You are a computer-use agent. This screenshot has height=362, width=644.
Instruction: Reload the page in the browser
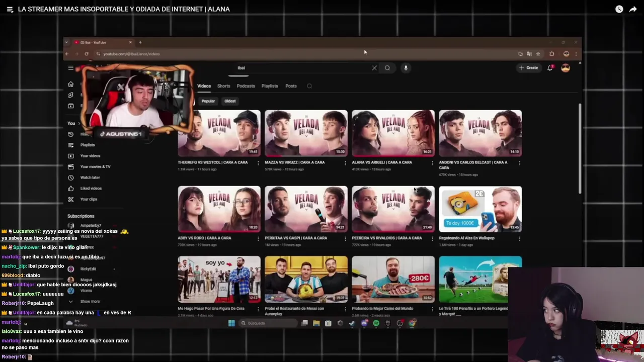tap(87, 54)
